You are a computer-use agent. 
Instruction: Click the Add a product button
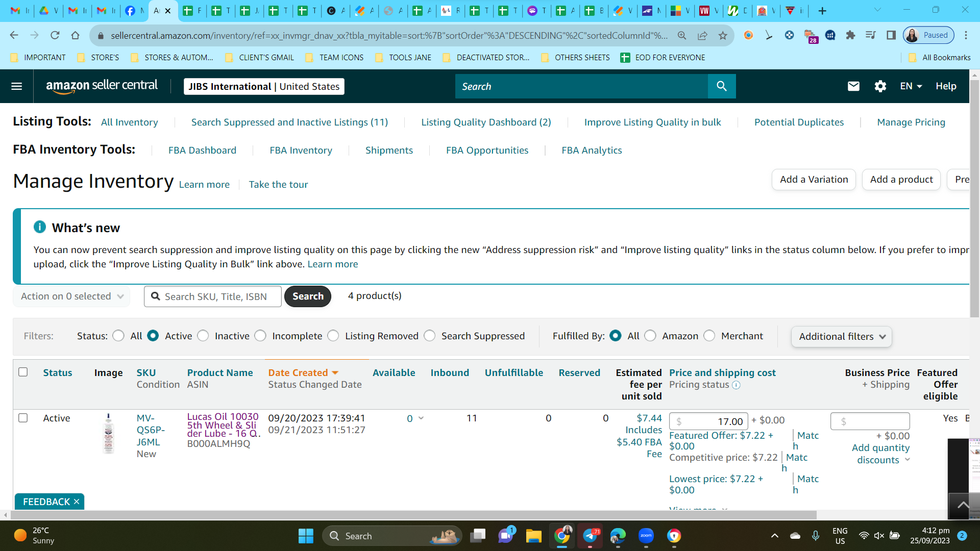pyautogui.click(x=901, y=180)
